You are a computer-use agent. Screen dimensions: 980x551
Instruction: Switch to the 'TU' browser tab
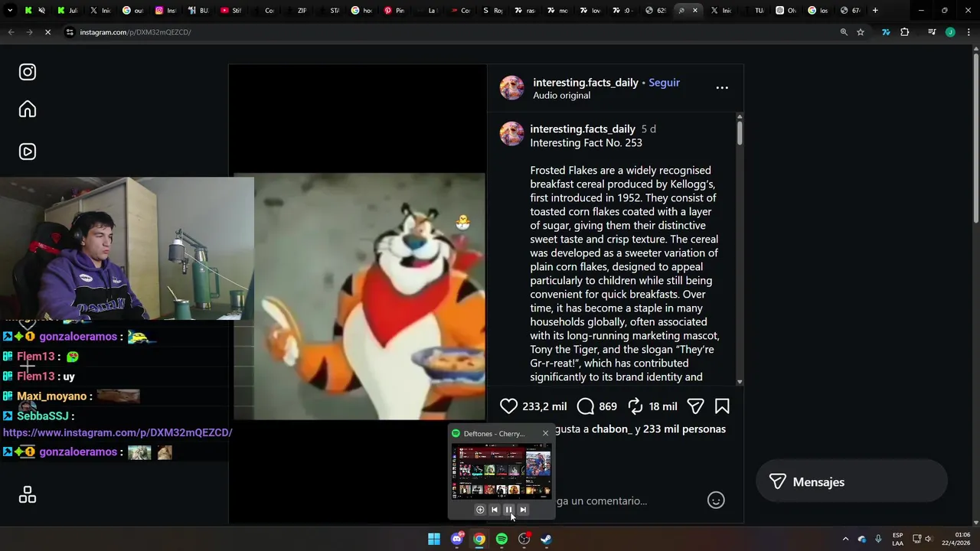point(754,11)
